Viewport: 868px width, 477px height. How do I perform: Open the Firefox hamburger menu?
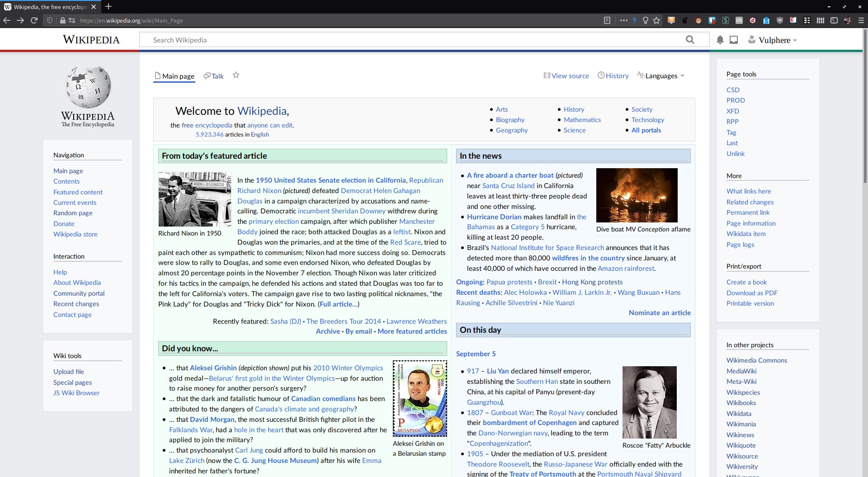click(861, 20)
